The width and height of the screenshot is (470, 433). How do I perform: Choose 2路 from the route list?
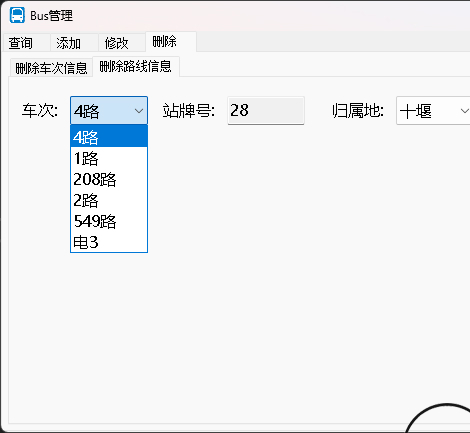[x=109, y=200]
